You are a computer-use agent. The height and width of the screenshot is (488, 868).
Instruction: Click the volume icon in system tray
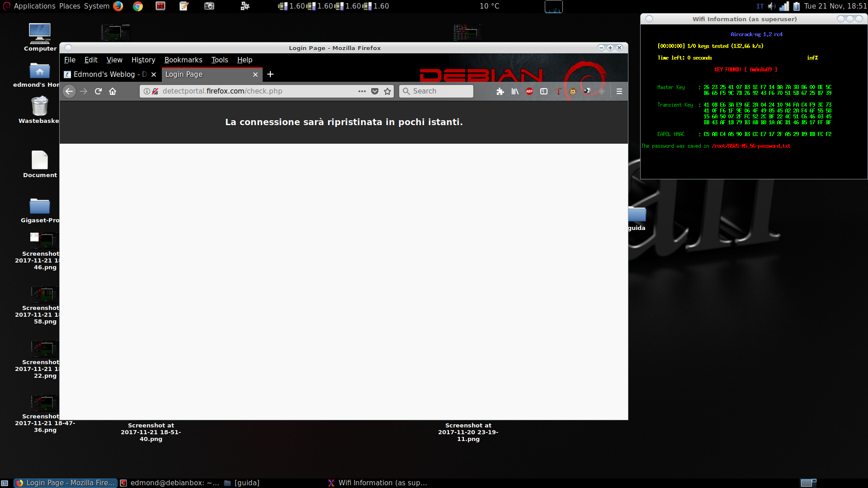[x=772, y=6]
